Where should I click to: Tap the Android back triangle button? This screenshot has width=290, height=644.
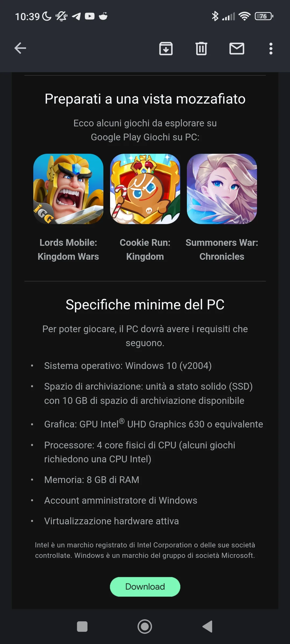point(208,627)
